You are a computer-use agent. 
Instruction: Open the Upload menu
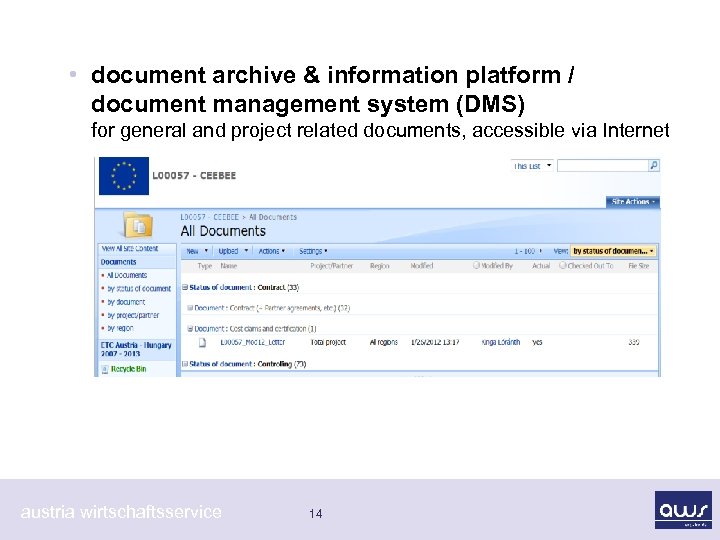click(x=233, y=251)
